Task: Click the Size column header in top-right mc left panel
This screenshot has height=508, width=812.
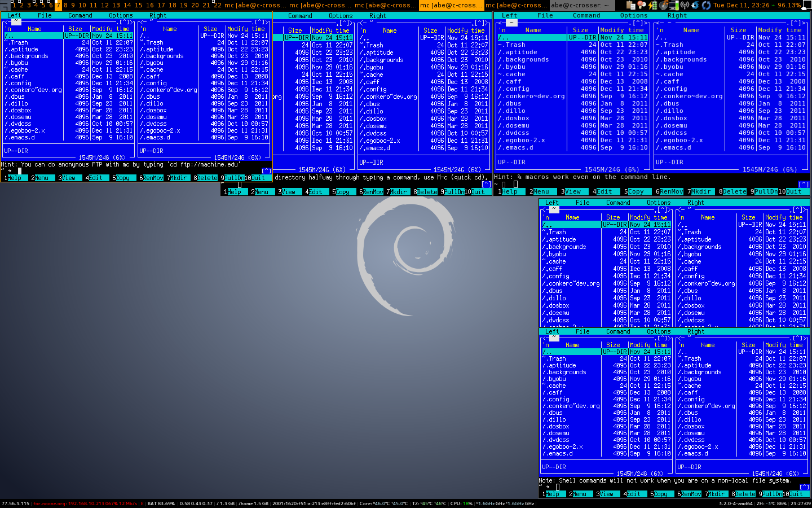Action: coord(580,30)
